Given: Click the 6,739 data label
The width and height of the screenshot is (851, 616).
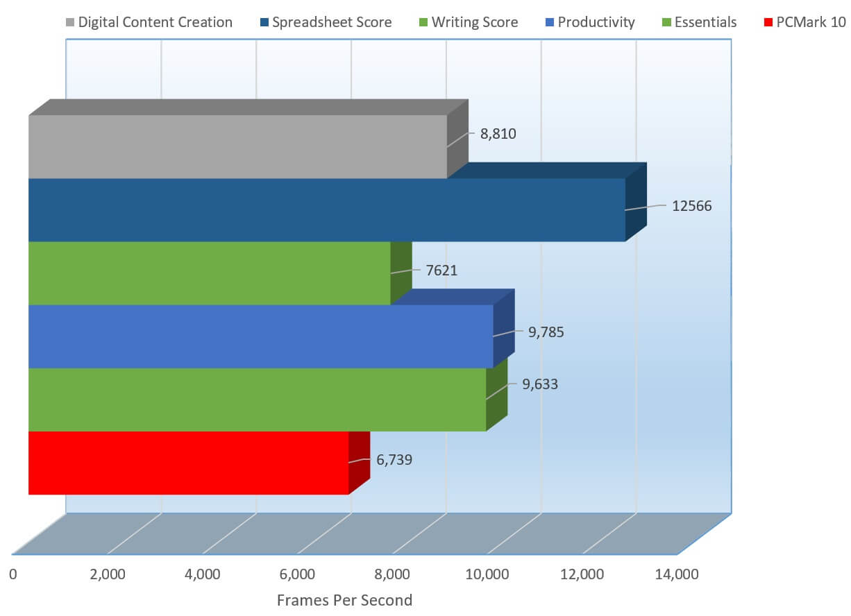Looking at the screenshot, I should point(394,459).
